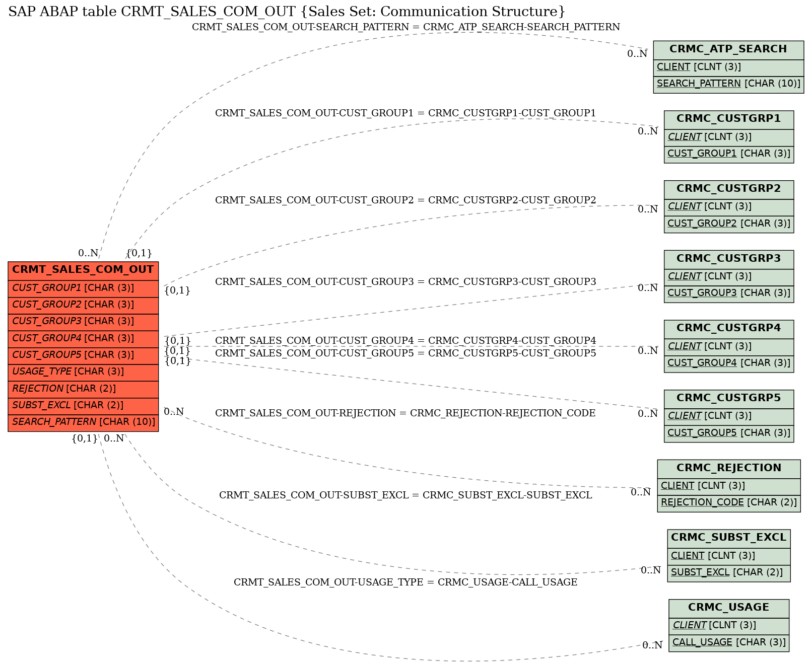Click CUST_GROUP3 field of CRMC_CUSTGRP3
This screenshot has height=664, width=812.
coord(729,293)
